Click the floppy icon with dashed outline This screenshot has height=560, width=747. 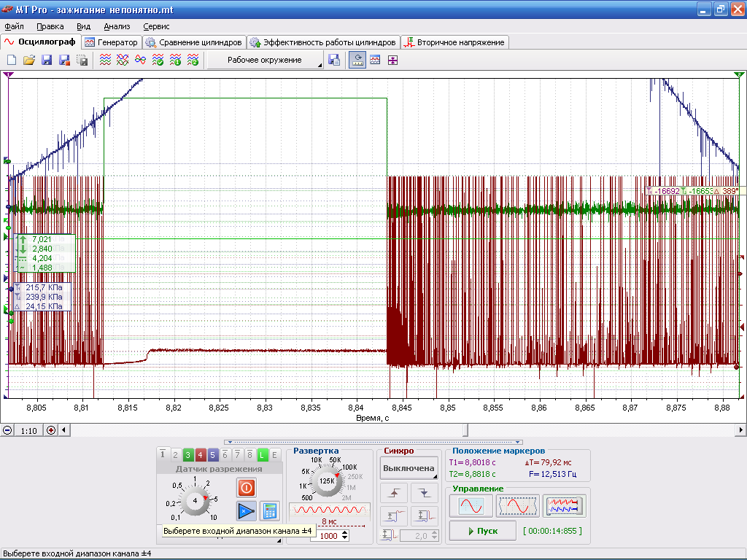[82, 60]
